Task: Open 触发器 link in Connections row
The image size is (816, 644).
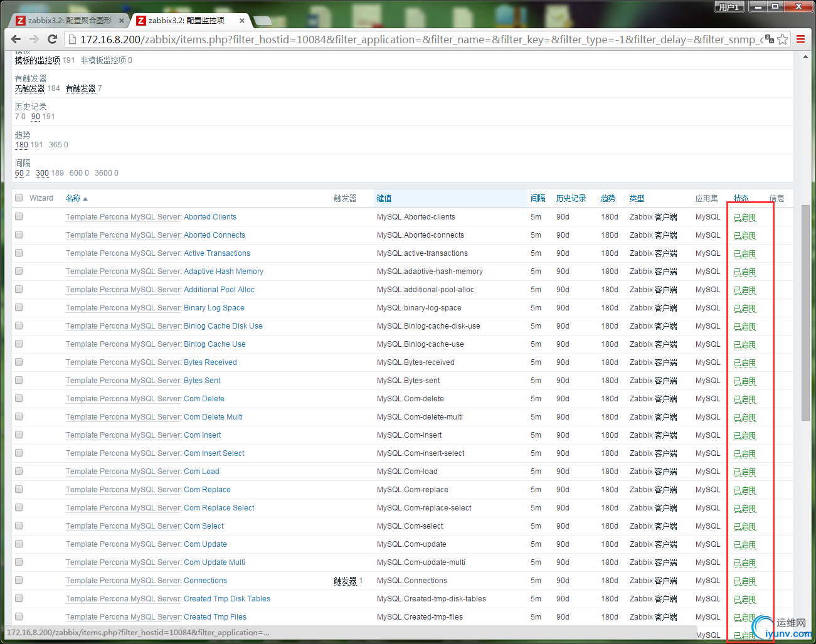Action: pyautogui.click(x=345, y=581)
